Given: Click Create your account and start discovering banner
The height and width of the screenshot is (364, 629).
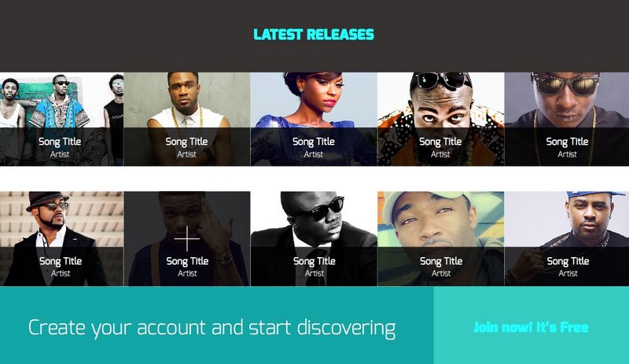Looking at the screenshot, I should click(212, 328).
